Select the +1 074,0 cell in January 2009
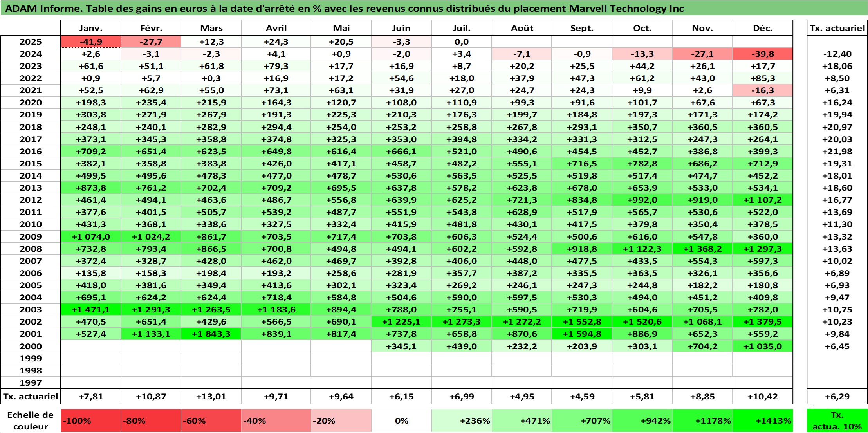This screenshot has width=868, height=433. [91, 237]
